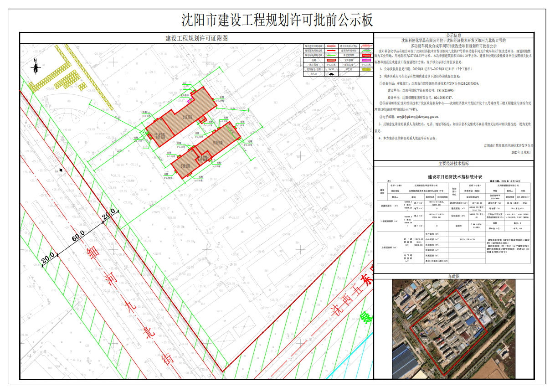Select the 建筑物外缘坐标 green curve symbol
The height and width of the screenshot is (392, 555).
tap(367, 51)
